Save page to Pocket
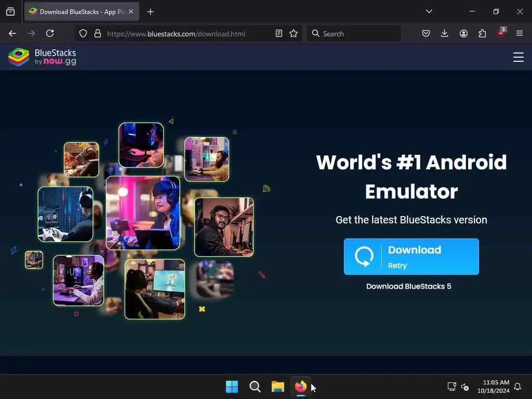532x399 pixels. click(426, 33)
